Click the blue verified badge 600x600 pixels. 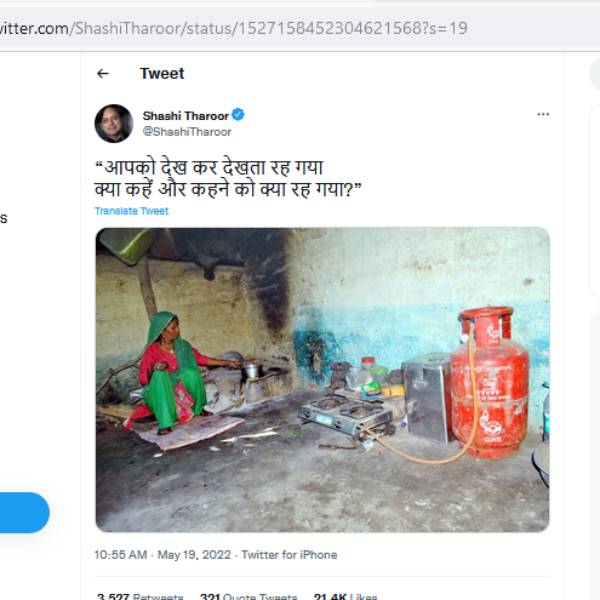click(238, 115)
